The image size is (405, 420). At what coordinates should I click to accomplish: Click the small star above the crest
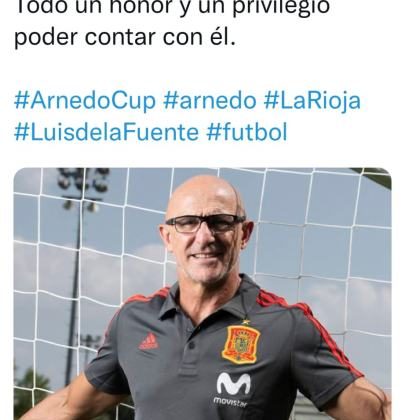246,322
